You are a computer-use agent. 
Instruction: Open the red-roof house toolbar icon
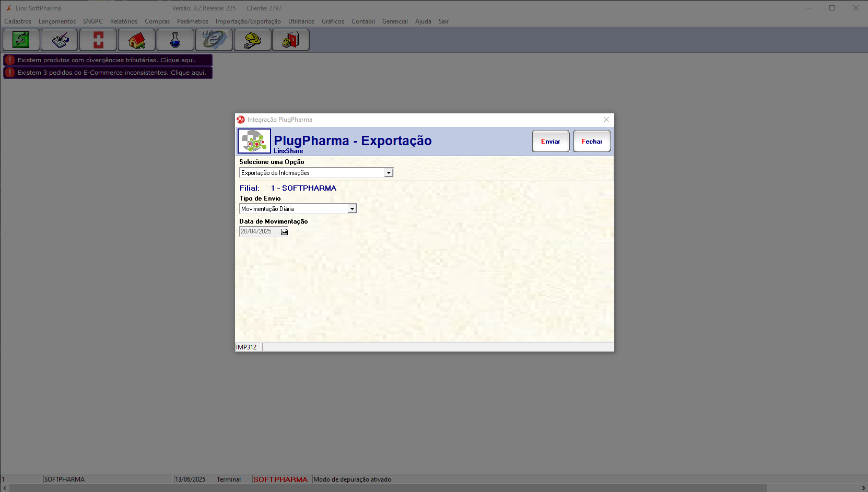tap(137, 40)
